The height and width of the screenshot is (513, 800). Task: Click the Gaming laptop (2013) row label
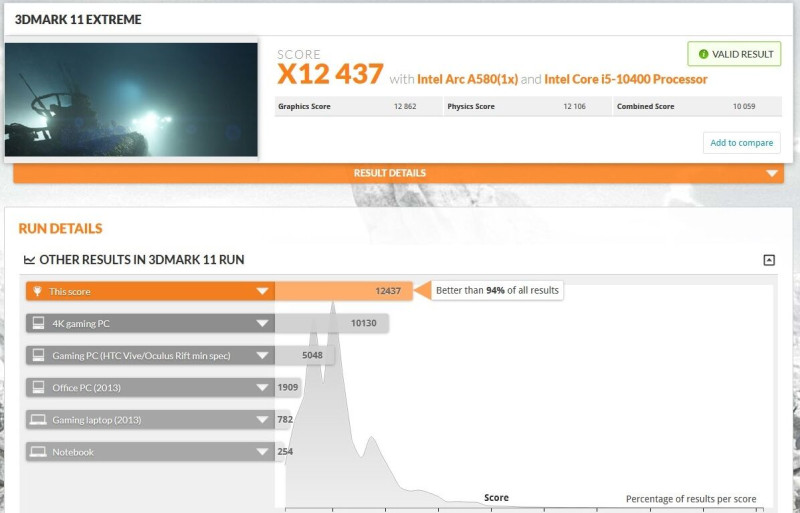[x=96, y=420]
